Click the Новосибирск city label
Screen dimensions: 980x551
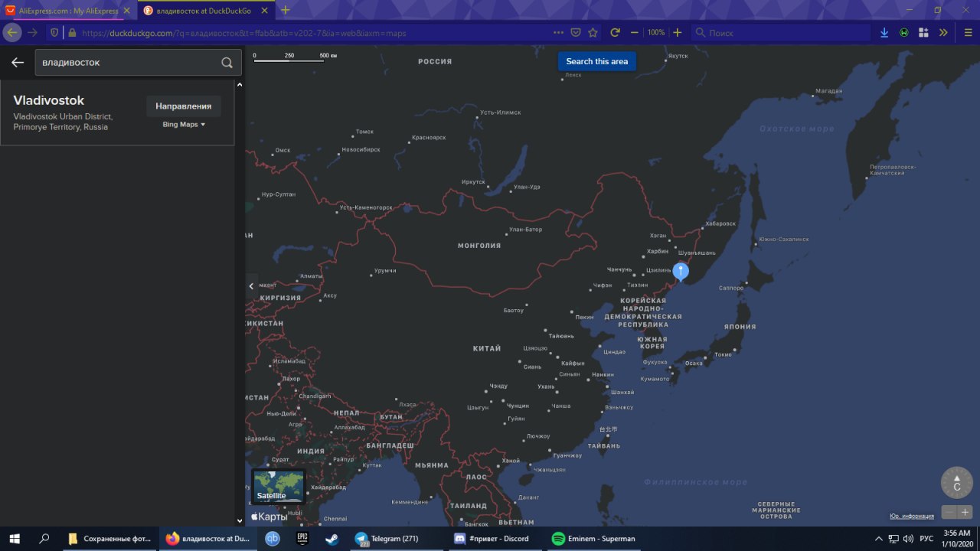click(x=361, y=149)
